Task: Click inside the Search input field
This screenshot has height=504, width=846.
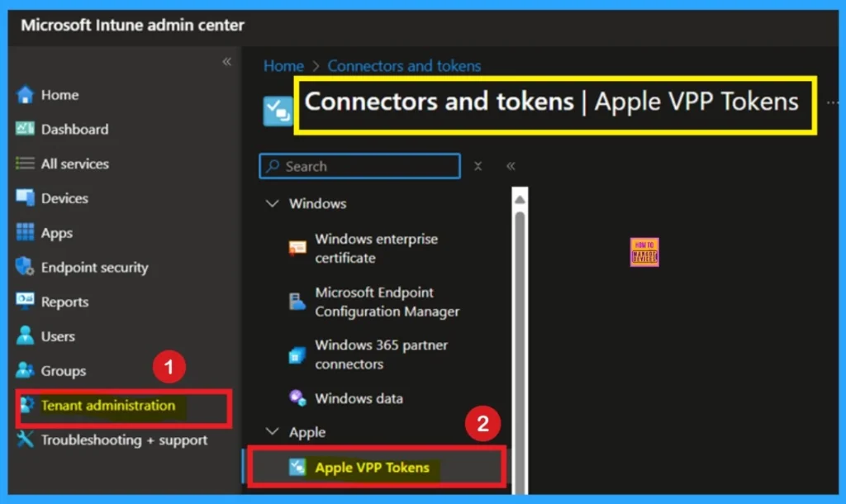Action: click(360, 166)
